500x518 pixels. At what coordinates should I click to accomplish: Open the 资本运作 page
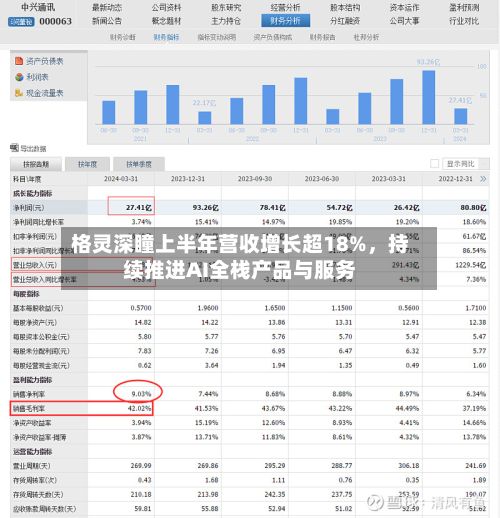[404, 8]
